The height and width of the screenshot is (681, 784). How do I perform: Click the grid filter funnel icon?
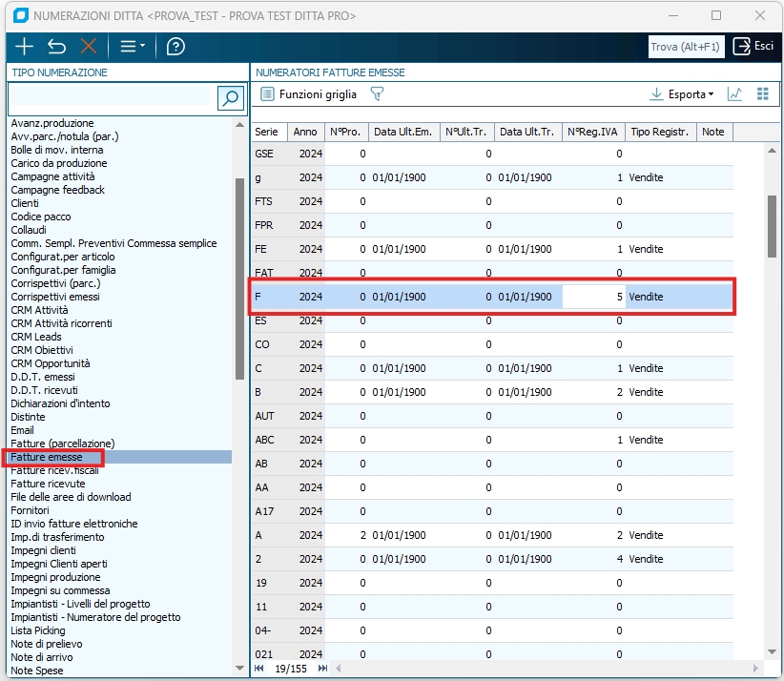(x=377, y=94)
